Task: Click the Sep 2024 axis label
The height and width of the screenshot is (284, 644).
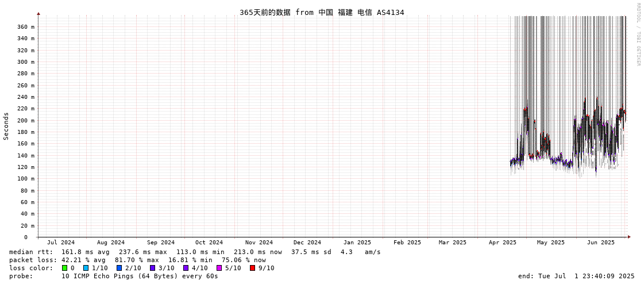Action: coord(161,243)
